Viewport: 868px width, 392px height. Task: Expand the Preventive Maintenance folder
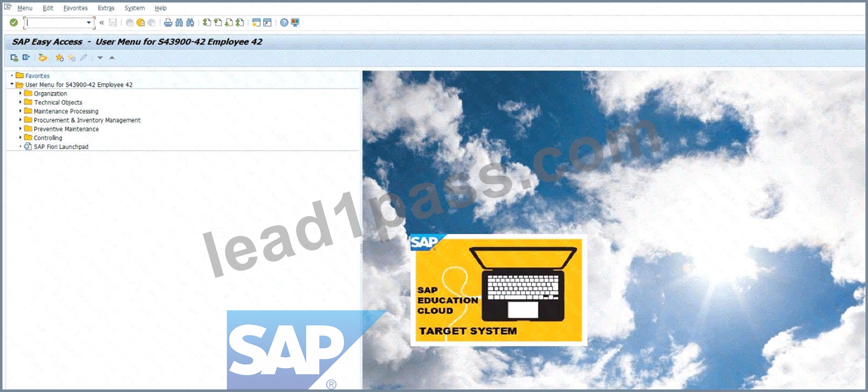tap(20, 129)
